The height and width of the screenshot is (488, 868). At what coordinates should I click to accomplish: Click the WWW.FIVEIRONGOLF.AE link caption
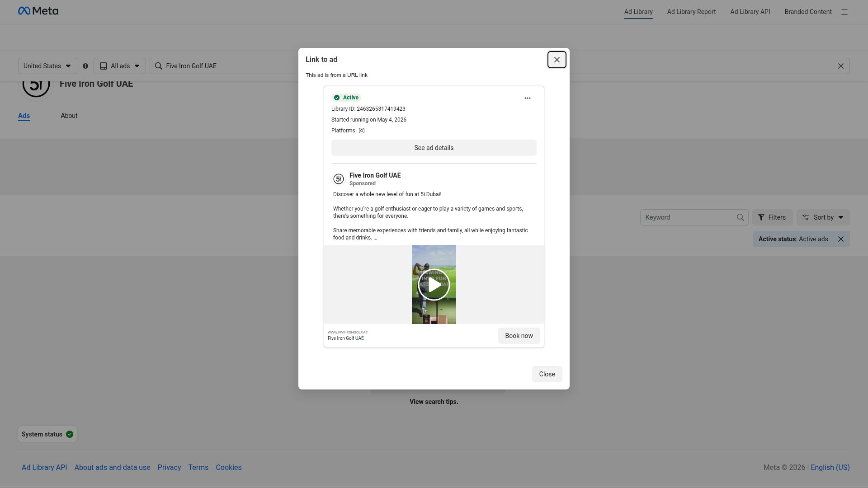[347, 332]
